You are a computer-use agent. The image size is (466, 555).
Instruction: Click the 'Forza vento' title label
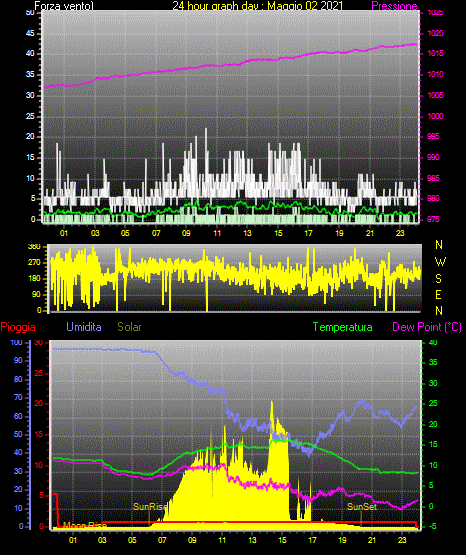[x=64, y=6]
